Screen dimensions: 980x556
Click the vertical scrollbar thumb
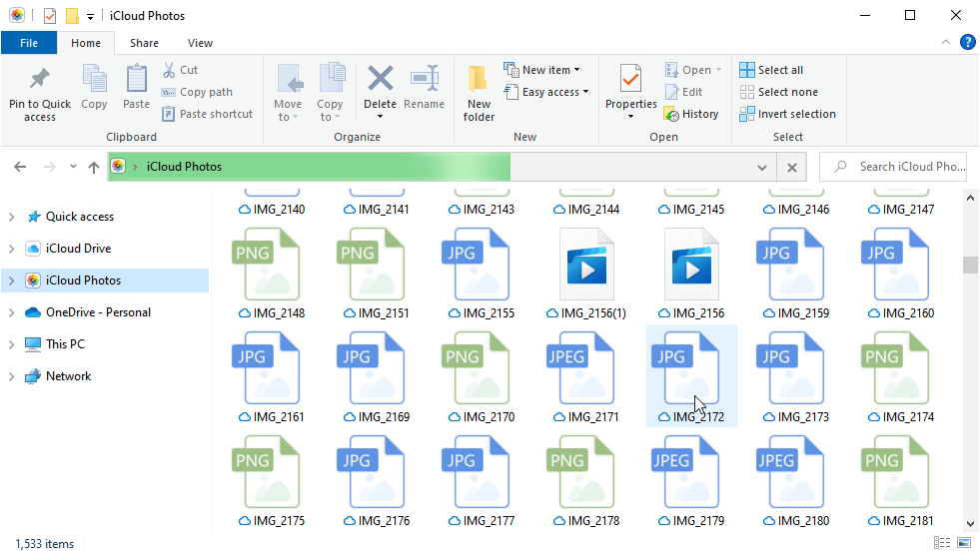pos(969,265)
